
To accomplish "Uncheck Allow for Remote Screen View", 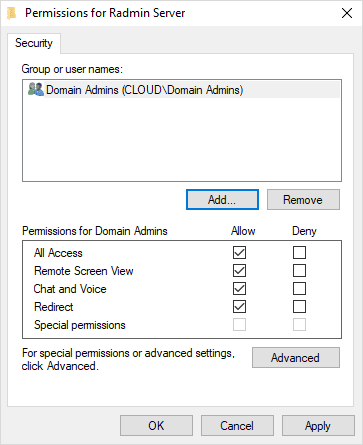I will 239,271.
